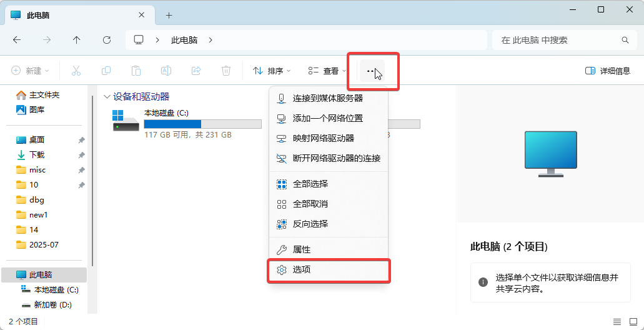Click the 2 个项目 status bar text
Viewport: 644px width, 330px height.
(23, 321)
